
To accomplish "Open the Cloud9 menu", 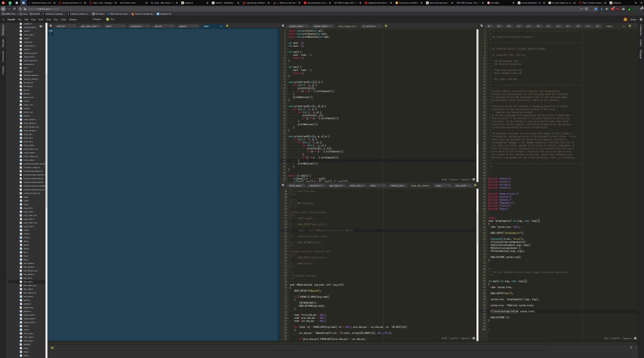I will (x=11, y=19).
